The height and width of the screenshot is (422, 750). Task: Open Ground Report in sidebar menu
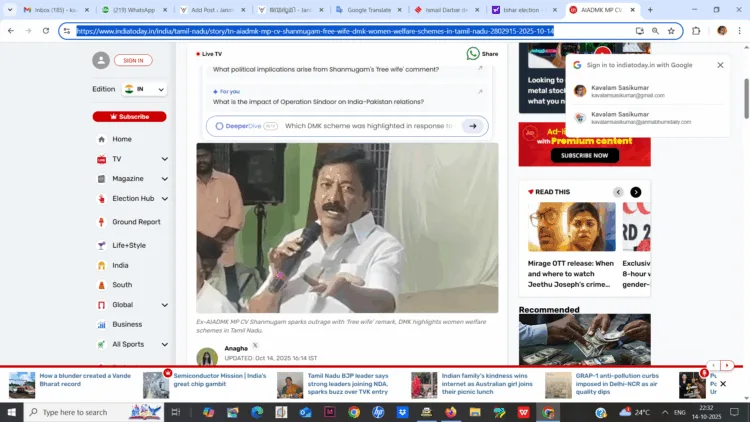coord(136,222)
